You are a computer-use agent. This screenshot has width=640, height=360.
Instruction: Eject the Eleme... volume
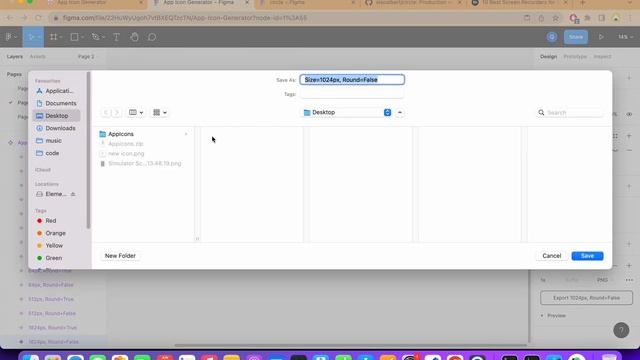pyautogui.click(x=73, y=194)
